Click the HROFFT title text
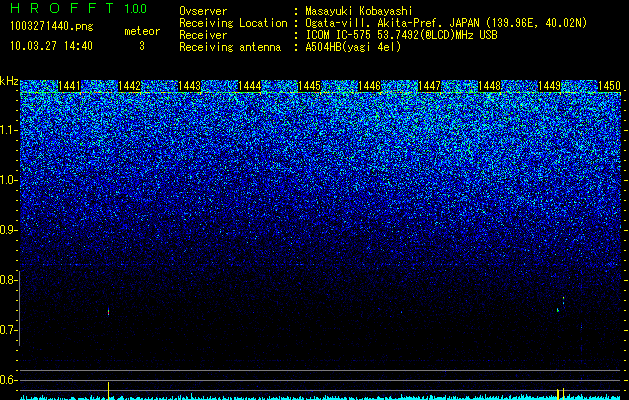 tap(63, 8)
